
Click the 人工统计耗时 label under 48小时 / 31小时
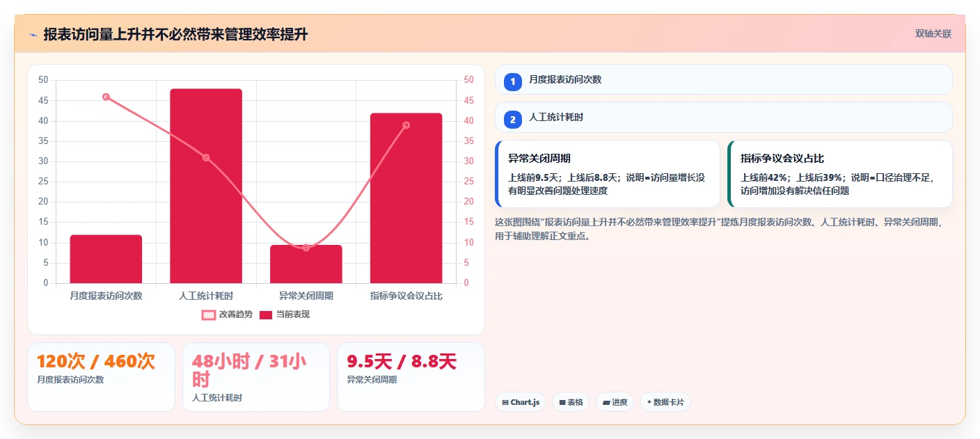tap(219, 398)
